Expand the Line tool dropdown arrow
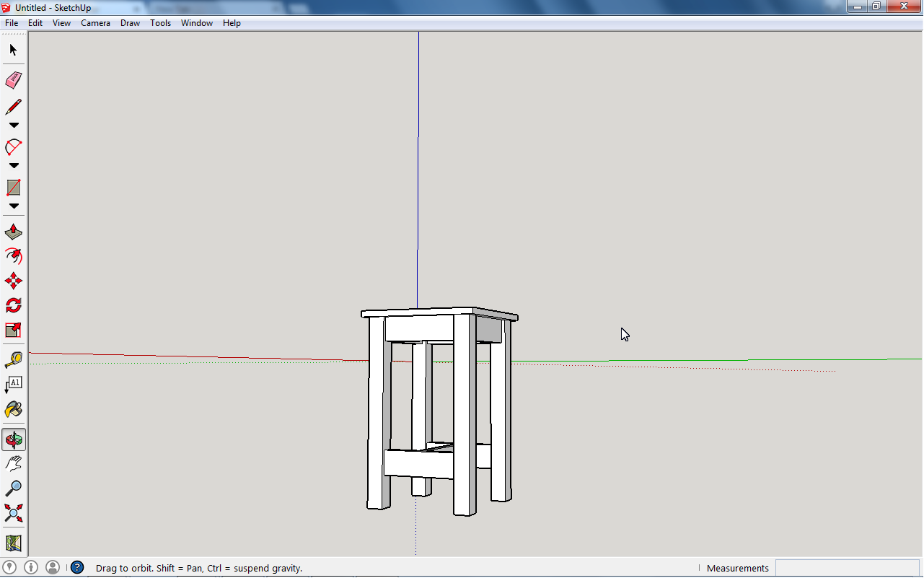Screen dimensions: 924x578 coord(13,124)
